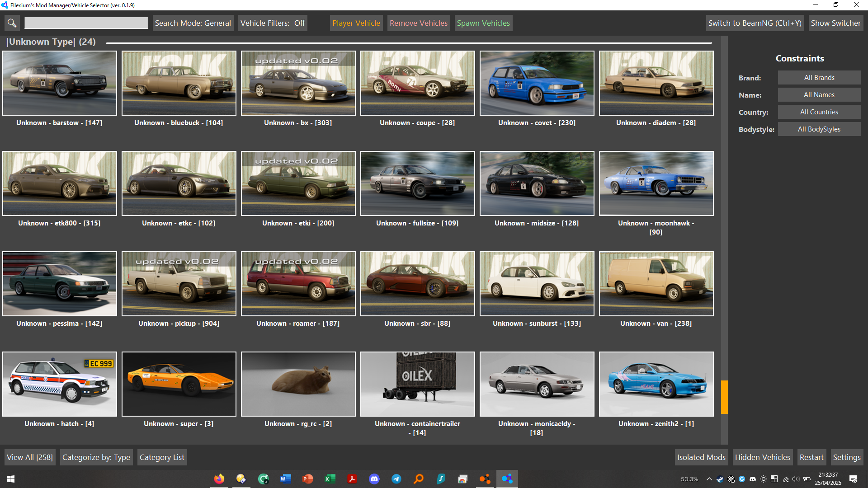Open the All Countries dropdown
Image resolution: width=868 pixels, height=488 pixels.
click(819, 112)
